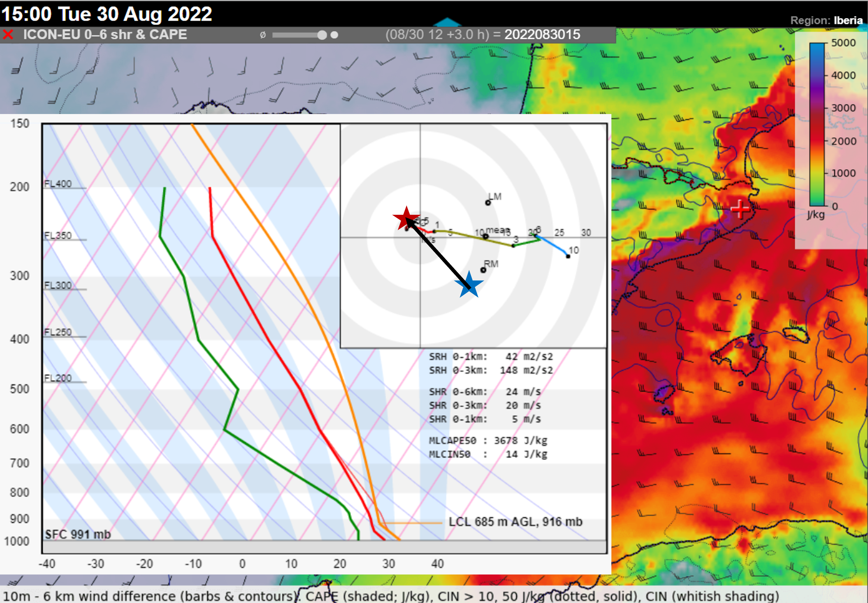Click the ø transparent end of opacity slider
868x603 pixels.
pos(263,35)
